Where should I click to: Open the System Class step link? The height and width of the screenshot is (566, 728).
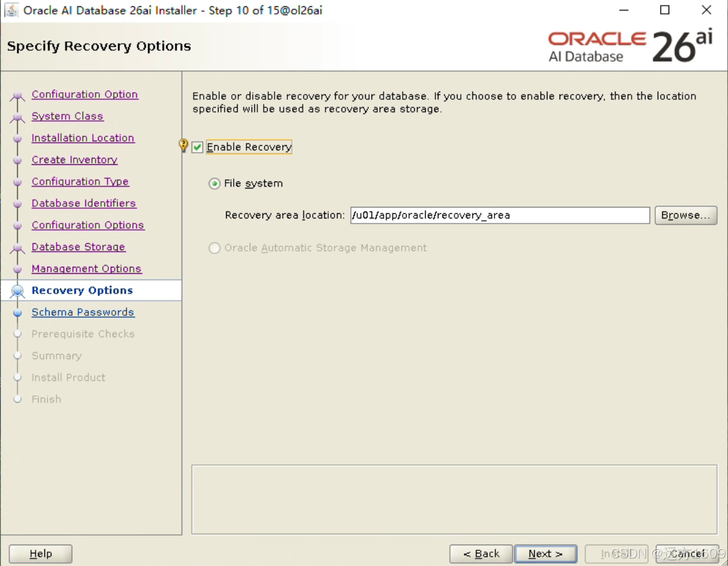click(67, 116)
